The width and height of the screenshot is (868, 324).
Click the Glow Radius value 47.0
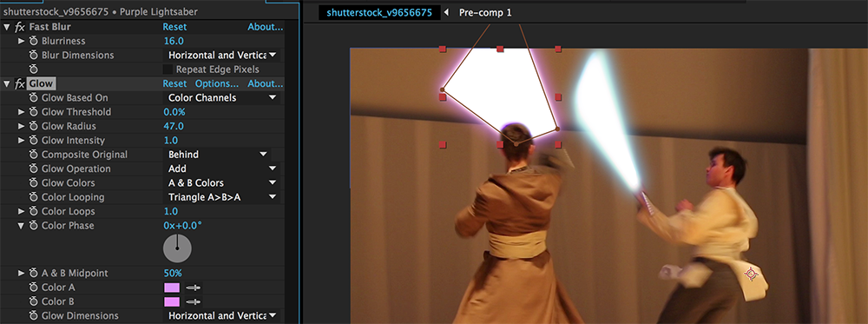[x=174, y=126]
